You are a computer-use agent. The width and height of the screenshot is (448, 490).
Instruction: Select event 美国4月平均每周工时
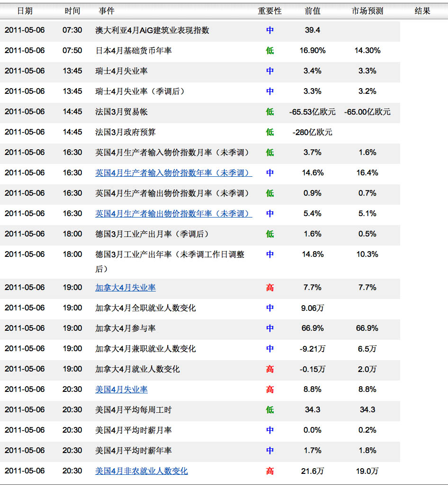coord(133,410)
